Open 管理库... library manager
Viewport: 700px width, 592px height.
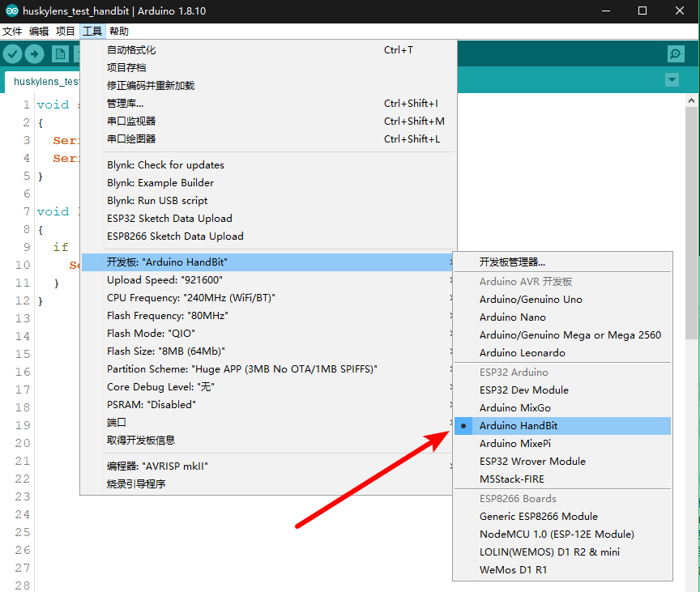[268, 104]
